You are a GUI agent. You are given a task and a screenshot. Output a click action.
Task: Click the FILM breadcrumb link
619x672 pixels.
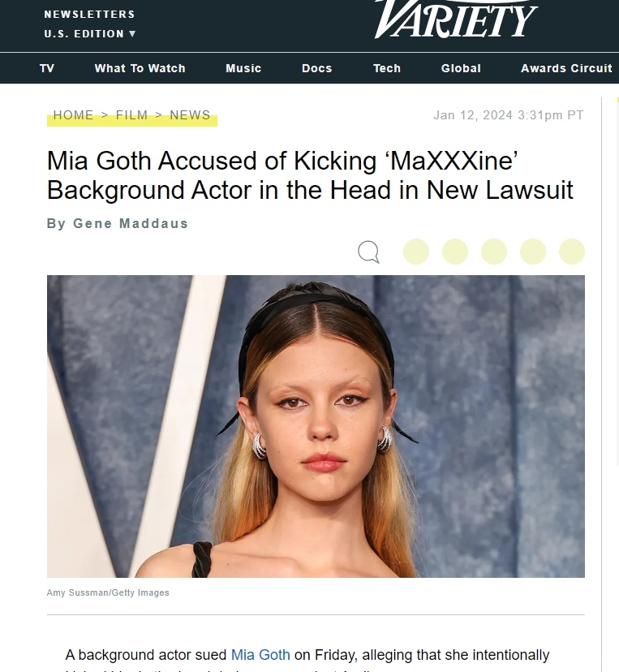coord(131,115)
